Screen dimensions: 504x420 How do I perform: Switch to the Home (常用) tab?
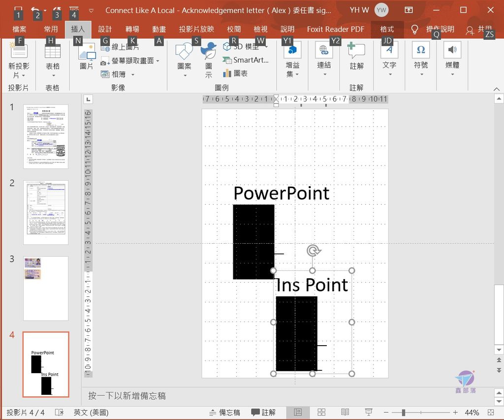click(51, 29)
